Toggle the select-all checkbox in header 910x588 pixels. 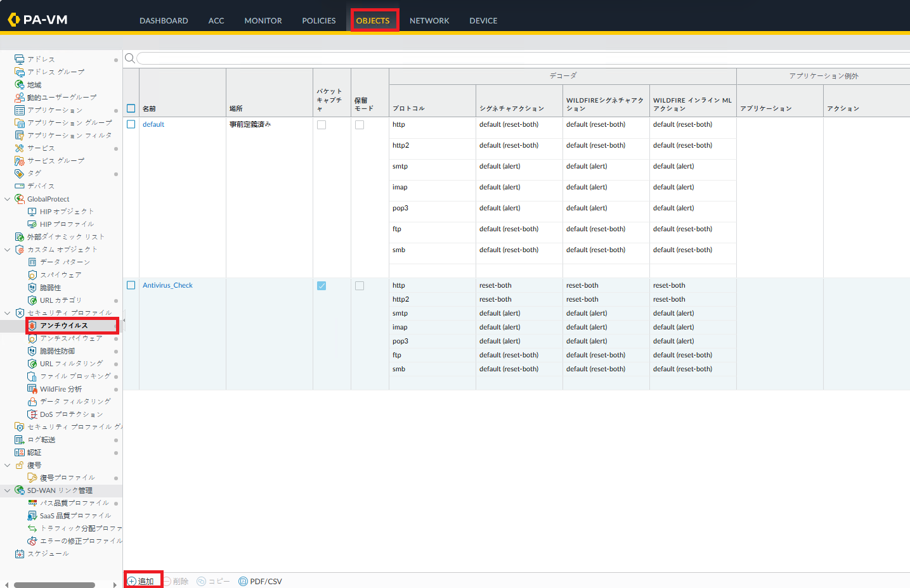coord(131,108)
